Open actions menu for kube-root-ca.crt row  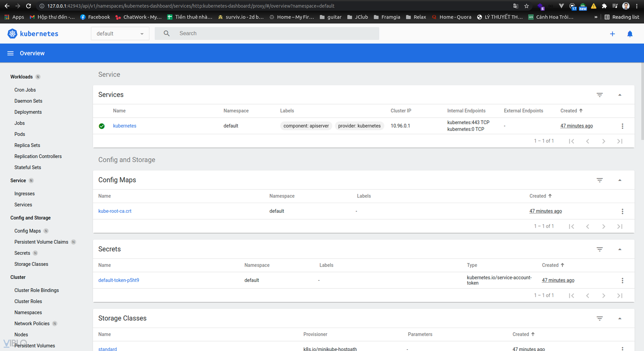click(x=623, y=211)
